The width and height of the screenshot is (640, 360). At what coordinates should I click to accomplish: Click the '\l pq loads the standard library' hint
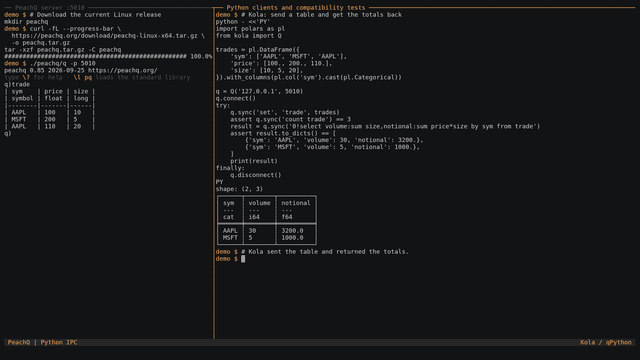coord(131,77)
